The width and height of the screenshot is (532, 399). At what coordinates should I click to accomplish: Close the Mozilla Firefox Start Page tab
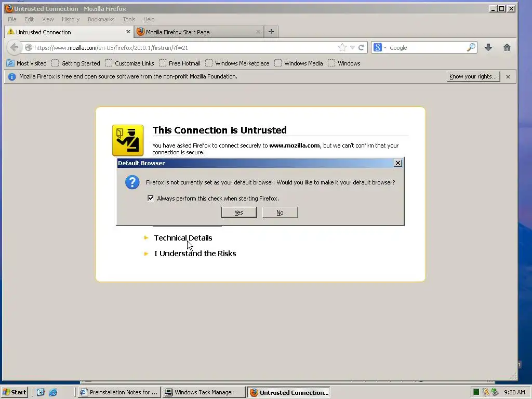[x=258, y=32]
